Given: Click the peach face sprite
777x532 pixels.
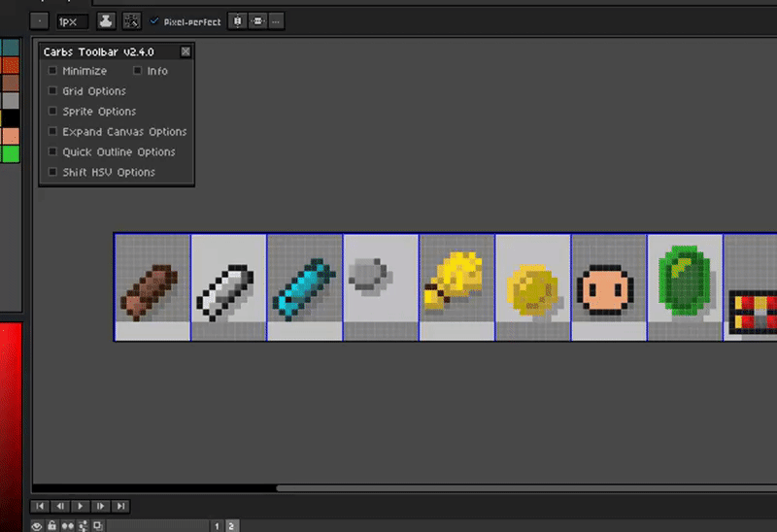Looking at the screenshot, I should (605, 290).
